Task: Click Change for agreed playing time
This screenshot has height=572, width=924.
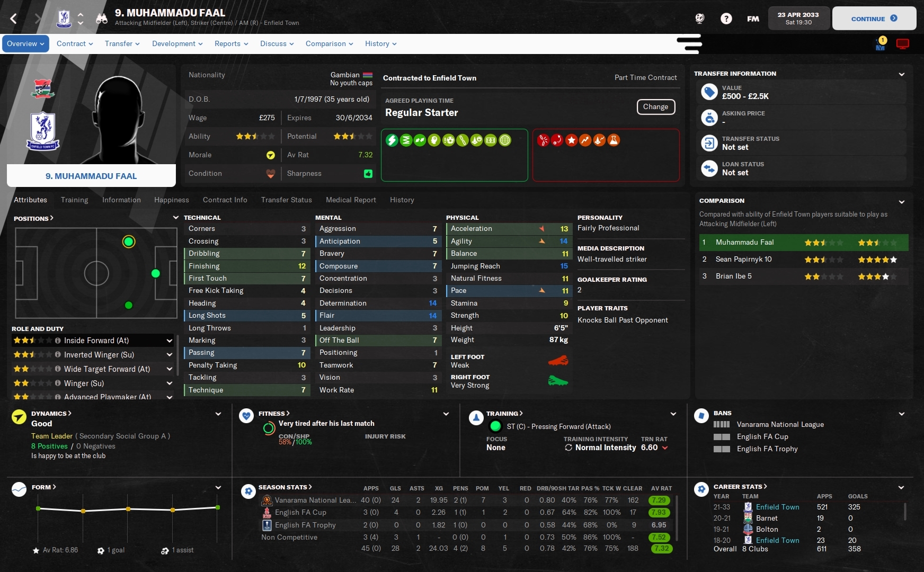Action: click(656, 107)
